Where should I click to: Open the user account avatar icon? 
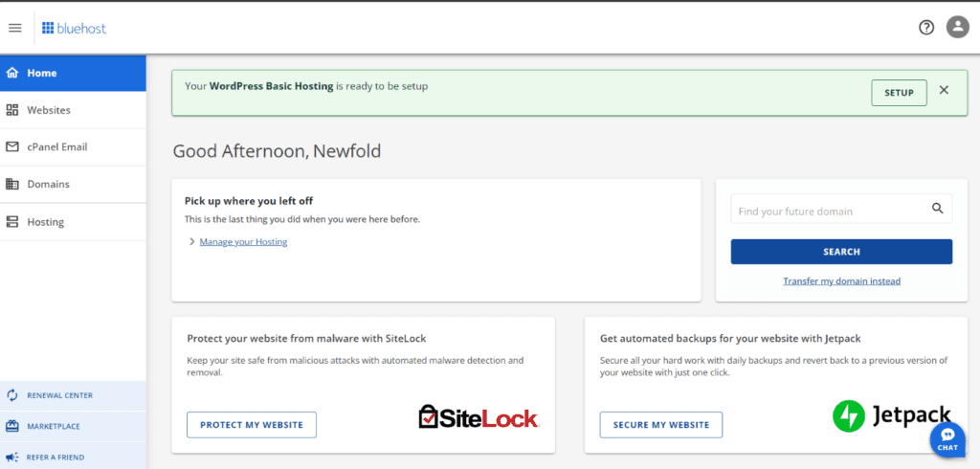point(957,27)
